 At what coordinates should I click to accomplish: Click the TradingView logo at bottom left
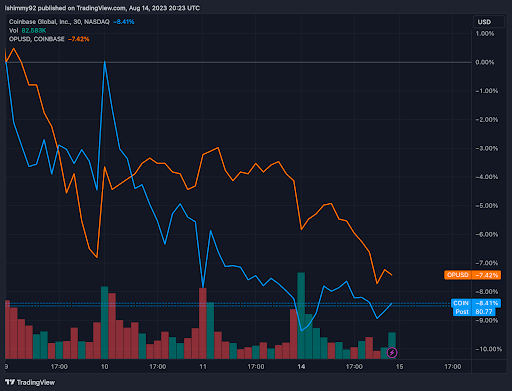pos(30,382)
